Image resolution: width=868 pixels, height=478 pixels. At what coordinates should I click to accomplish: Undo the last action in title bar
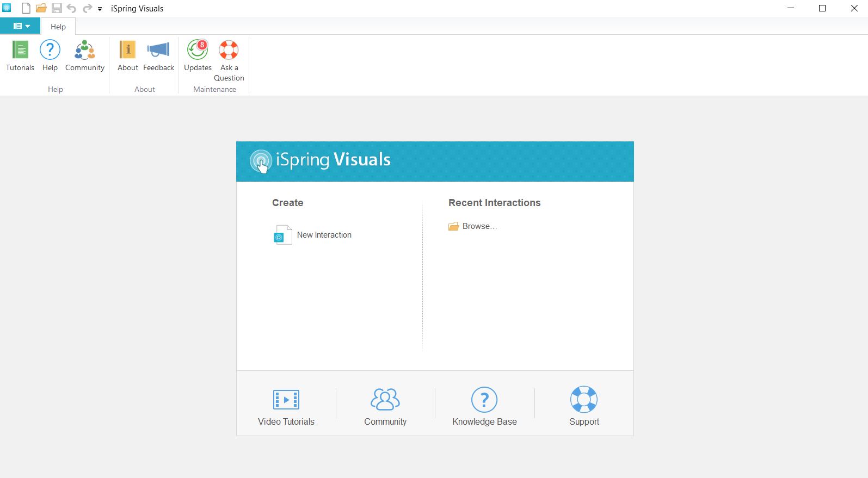pyautogui.click(x=71, y=8)
